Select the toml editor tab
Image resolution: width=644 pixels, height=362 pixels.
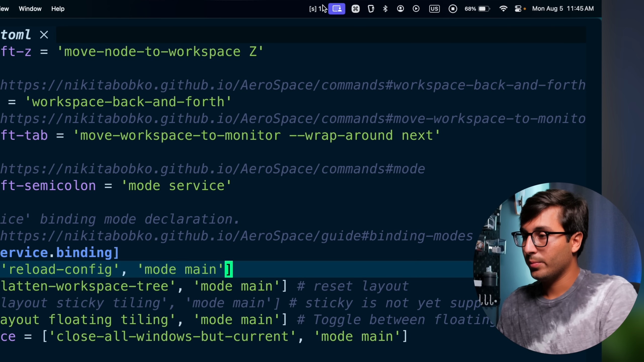[x=16, y=35]
